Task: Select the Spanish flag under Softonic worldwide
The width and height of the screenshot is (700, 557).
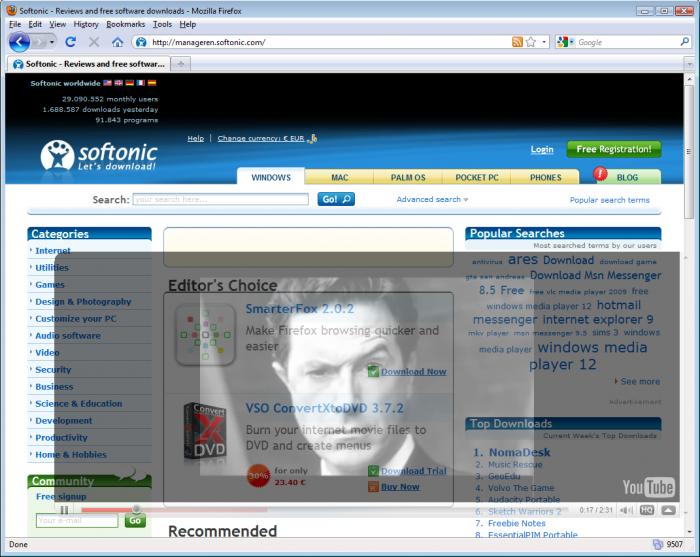Action: click(x=152, y=83)
